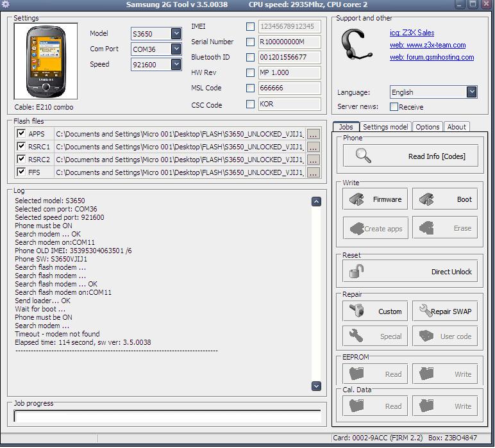Click the Special repair wrench icon
495x448 pixels.
tap(356, 336)
